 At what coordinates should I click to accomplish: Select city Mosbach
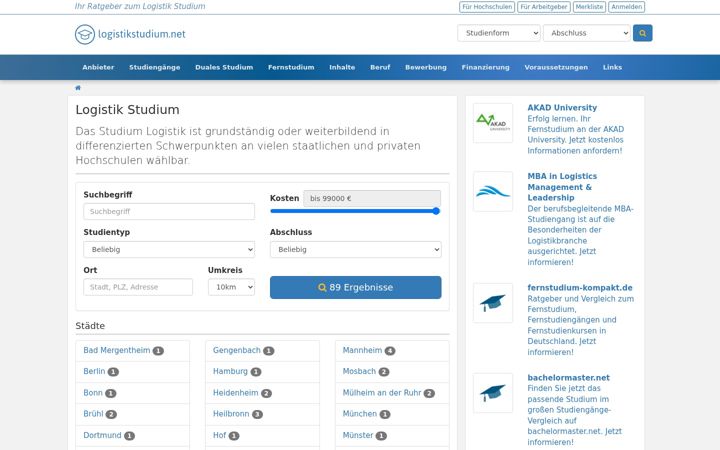(x=359, y=371)
